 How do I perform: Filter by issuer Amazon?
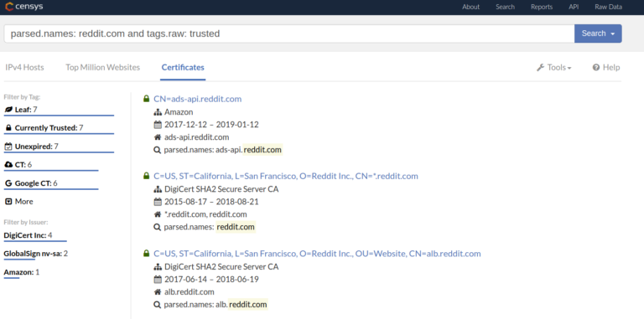tap(21, 272)
